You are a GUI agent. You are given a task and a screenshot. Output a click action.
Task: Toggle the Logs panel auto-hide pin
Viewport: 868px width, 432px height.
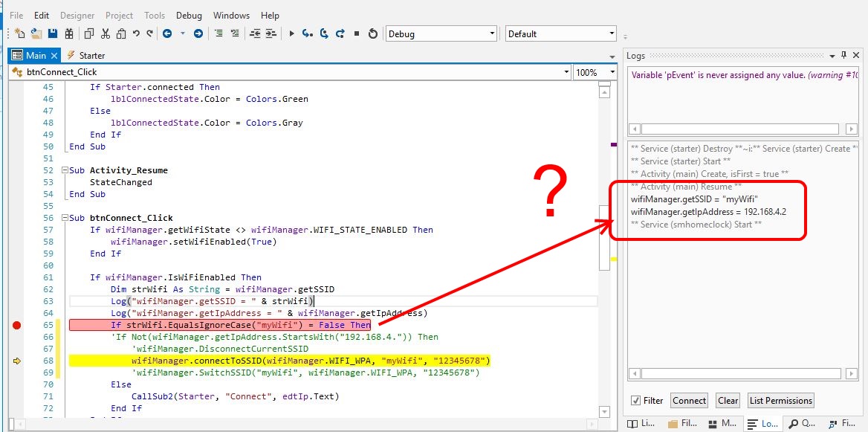(843, 56)
